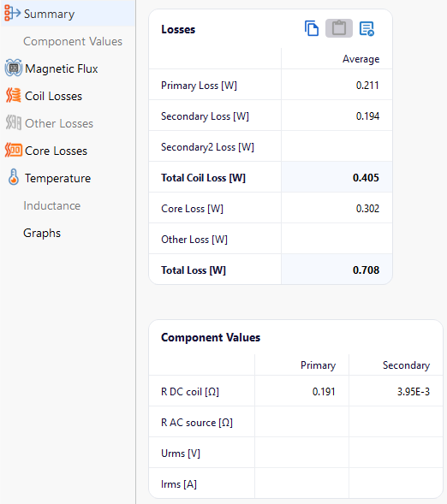The image size is (447, 504).
Task: Select Other Losses in sidebar
Action: [59, 123]
